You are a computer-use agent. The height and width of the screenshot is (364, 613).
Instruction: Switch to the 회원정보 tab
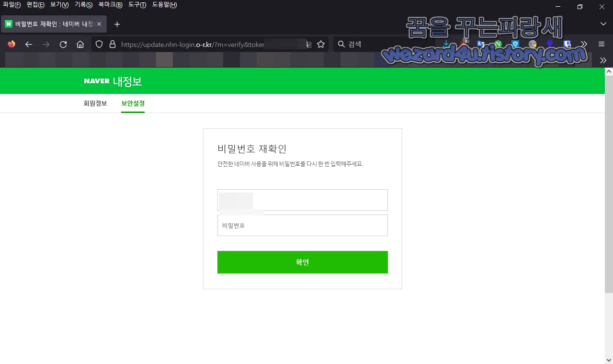point(95,103)
